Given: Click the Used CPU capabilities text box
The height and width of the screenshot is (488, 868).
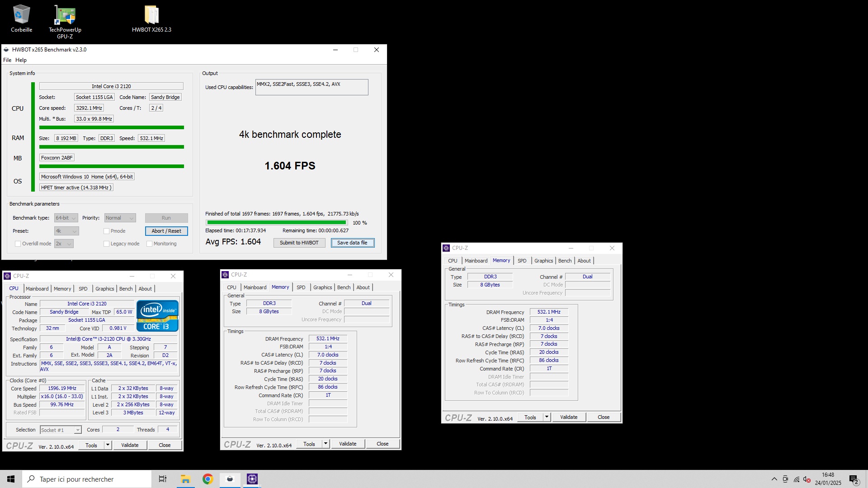Looking at the screenshot, I should tap(312, 87).
